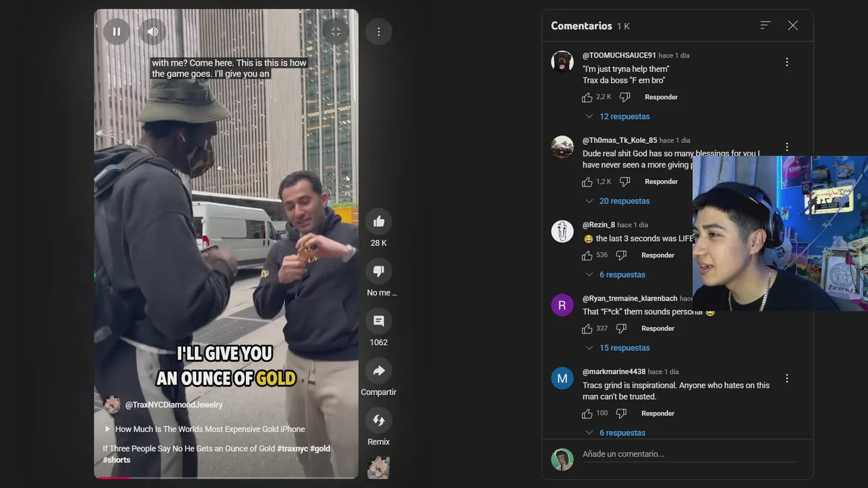Pause the Shorts video
The height and width of the screenshot is (488, 868).
click(117, 31)
